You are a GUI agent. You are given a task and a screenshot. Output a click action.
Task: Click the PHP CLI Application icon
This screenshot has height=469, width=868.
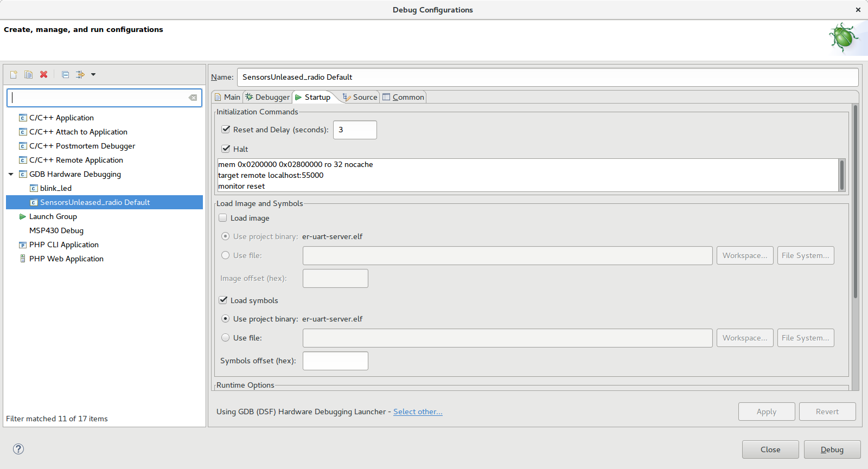tap(23, 245)
